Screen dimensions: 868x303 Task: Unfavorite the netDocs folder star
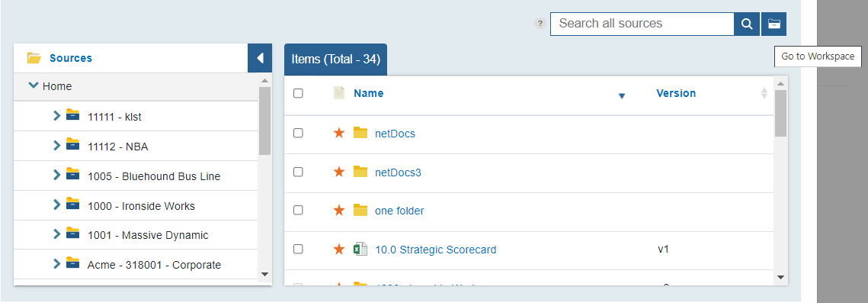(x=339, y=133)
